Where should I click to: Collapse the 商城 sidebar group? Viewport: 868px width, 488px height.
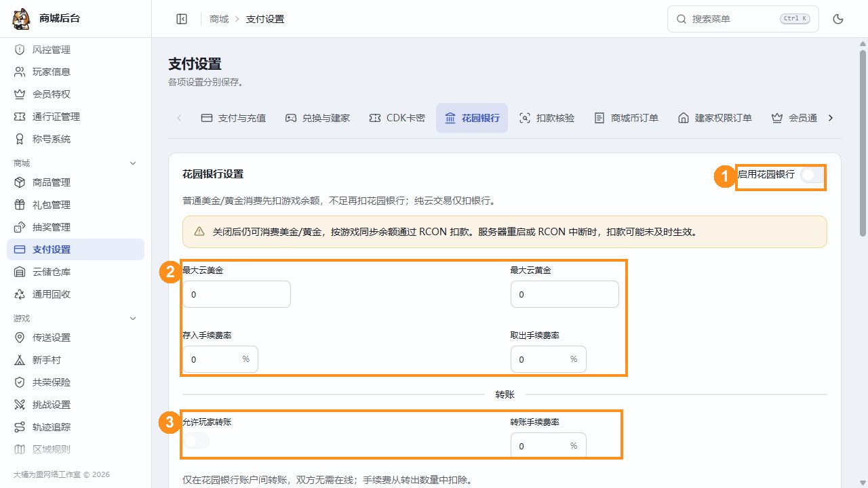133,163
